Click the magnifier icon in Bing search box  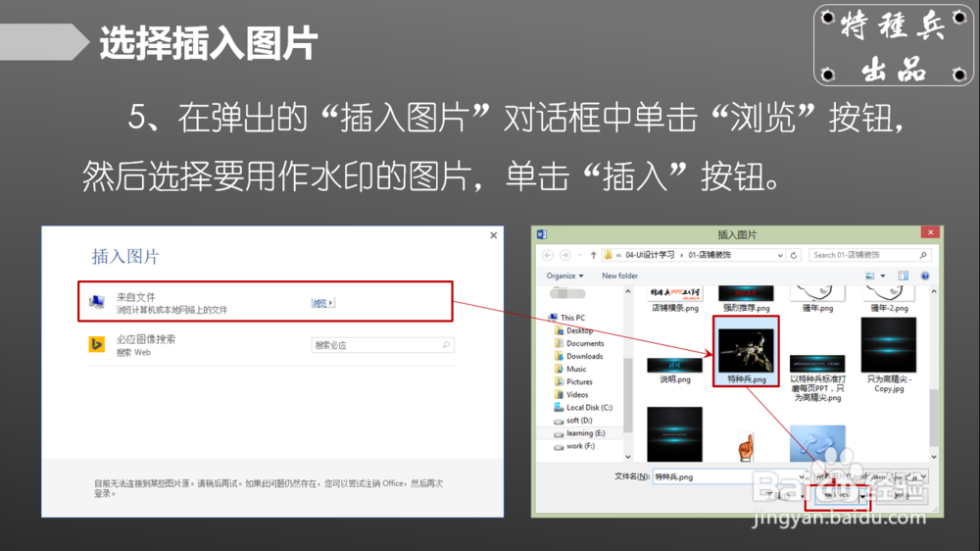[446, 344]
